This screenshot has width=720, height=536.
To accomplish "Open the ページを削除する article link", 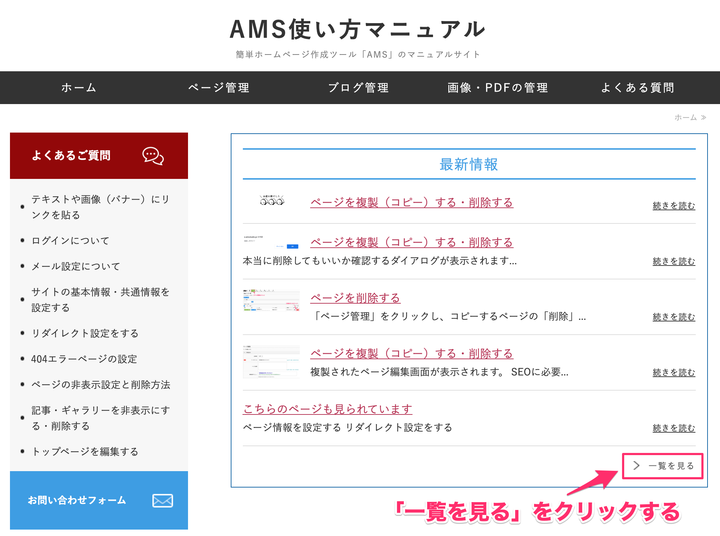I will (x=355, y=298).
